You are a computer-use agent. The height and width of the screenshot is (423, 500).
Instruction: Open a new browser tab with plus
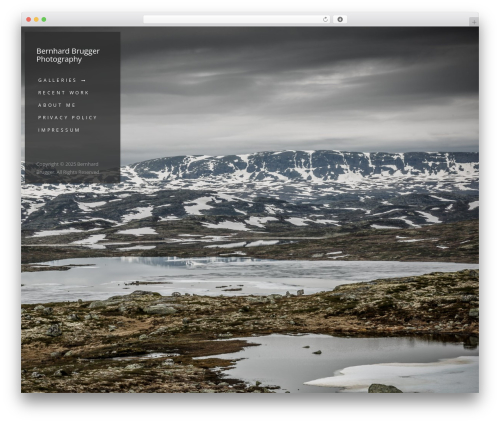tap(474, 22)
